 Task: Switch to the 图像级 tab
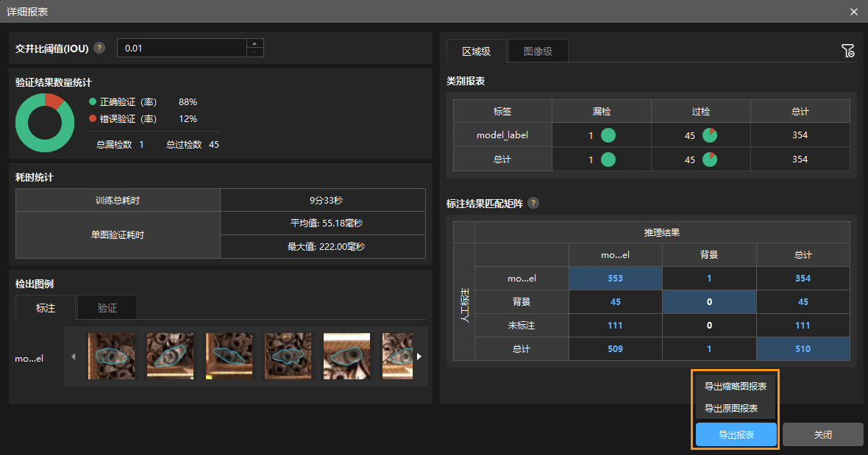538,51
